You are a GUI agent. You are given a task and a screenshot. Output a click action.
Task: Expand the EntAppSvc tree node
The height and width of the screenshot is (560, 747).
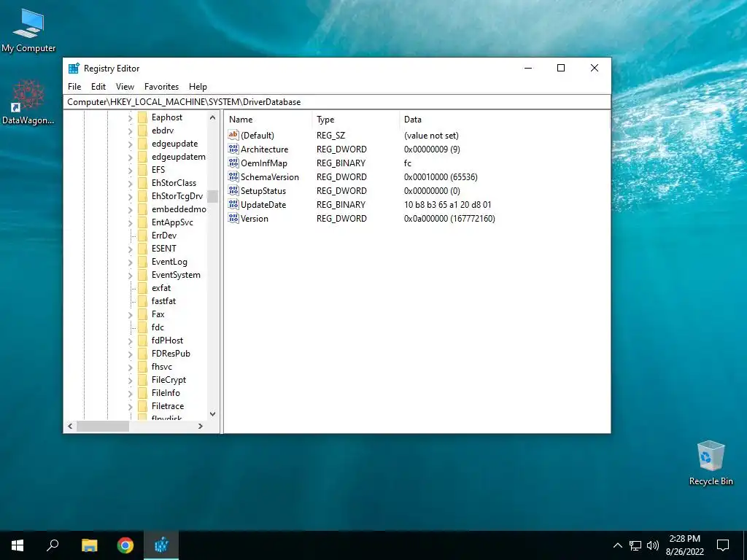click(131, 223)
